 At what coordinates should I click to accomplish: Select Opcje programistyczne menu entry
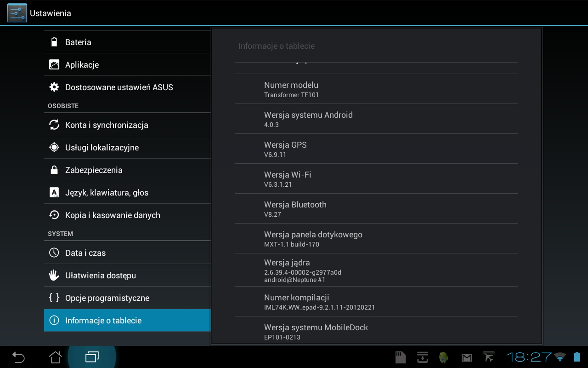(107, 298)
